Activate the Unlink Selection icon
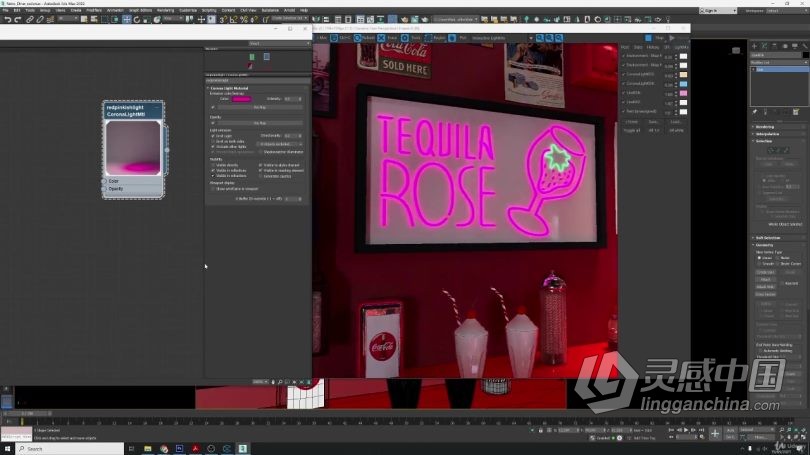The width and height of the screenshot is (810, 455). (x=40, y=20)
